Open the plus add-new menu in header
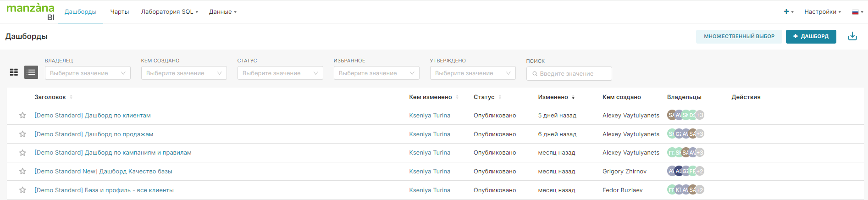The image size is (868, 200). pyautogui.click(x=788, y=12)
